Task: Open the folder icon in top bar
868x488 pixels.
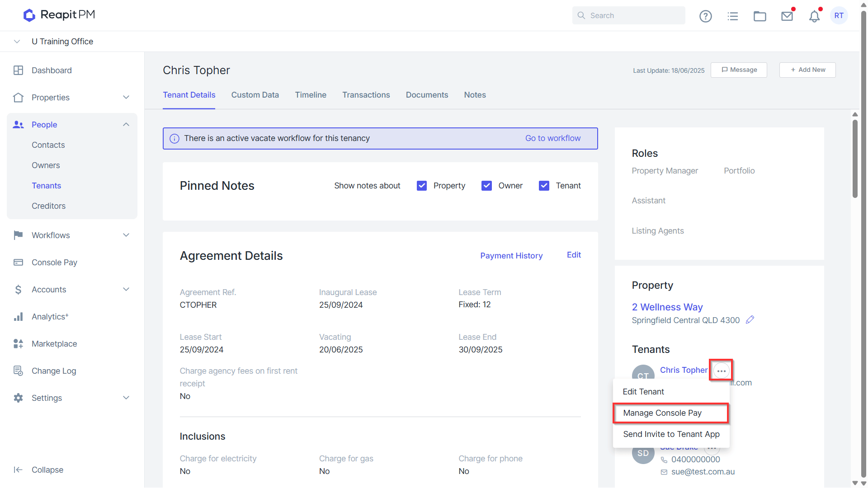Action: pos(759,16)
